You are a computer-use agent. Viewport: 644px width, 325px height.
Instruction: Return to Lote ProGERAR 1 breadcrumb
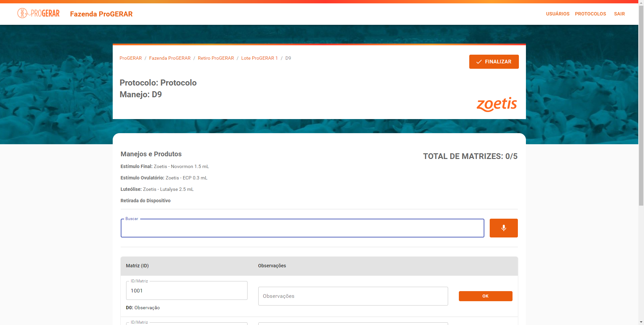click(x=259, y=58)
